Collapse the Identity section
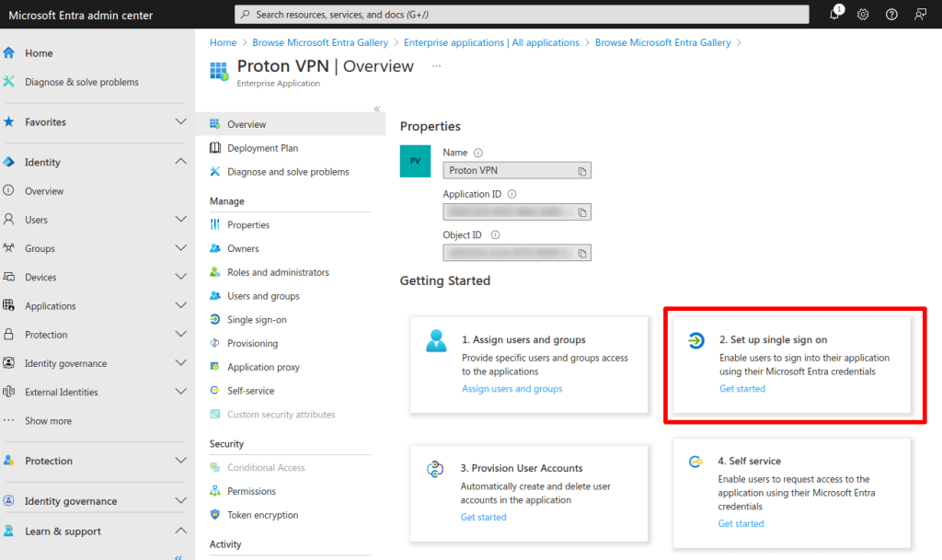The image size is (942, 560). tap(180, 162)
